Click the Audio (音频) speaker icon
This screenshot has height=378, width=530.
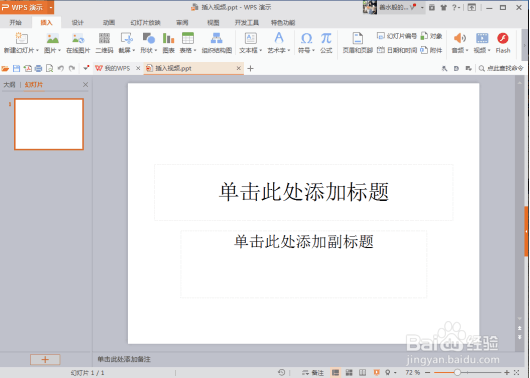[460, 38]
